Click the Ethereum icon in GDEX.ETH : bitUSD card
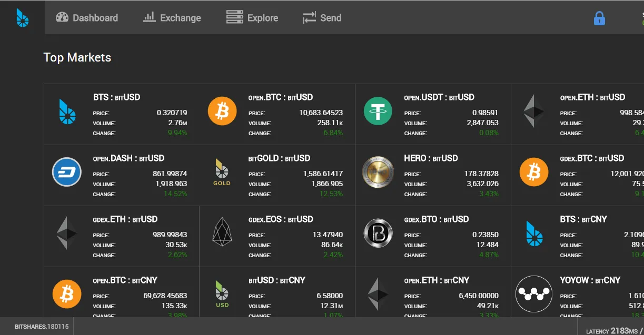Image resolution: width=644 pixels, height=335 pixels. coord(67,233)
